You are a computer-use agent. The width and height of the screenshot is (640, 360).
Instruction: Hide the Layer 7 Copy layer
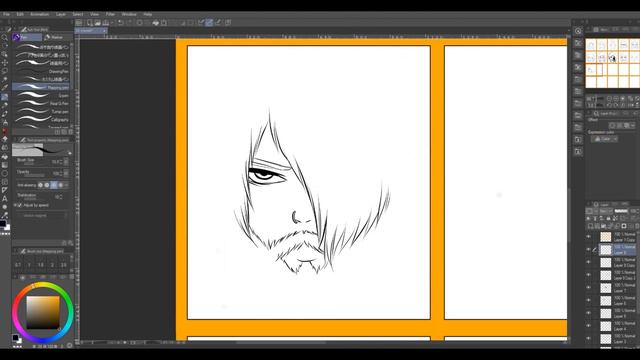coord(589,237)
